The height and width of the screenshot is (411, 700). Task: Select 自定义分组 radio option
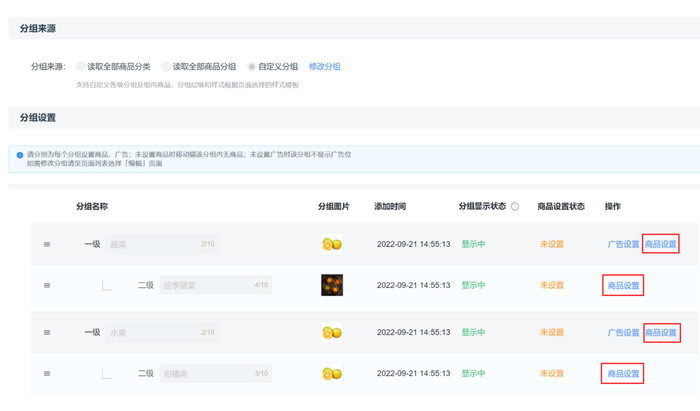251,66
